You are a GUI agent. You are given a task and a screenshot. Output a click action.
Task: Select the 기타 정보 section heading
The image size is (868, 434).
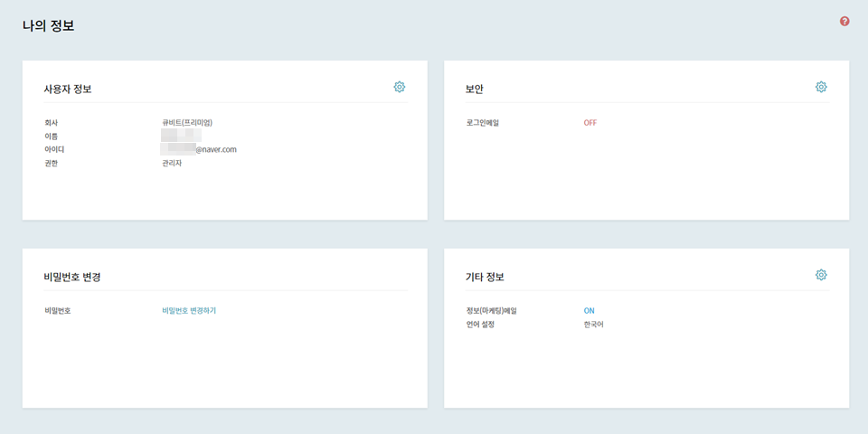pos(485,277)
